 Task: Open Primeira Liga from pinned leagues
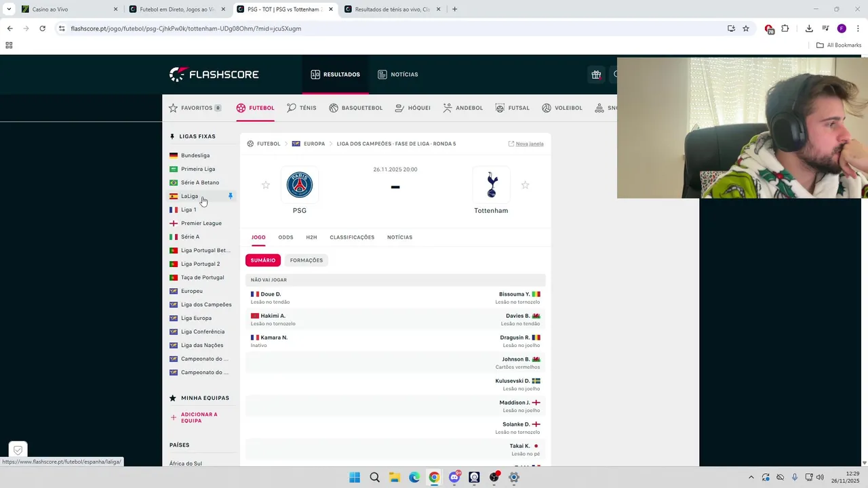tap(198, 169)
